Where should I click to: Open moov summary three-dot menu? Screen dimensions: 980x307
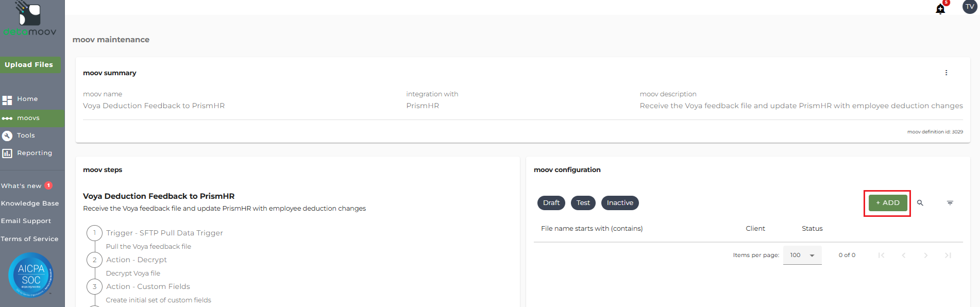click(x=946, y=73)
